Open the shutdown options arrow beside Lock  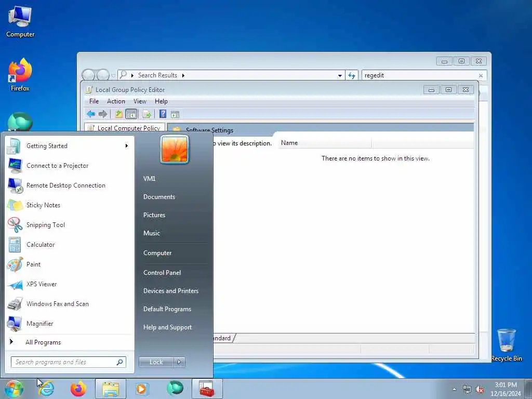(179, 362)
